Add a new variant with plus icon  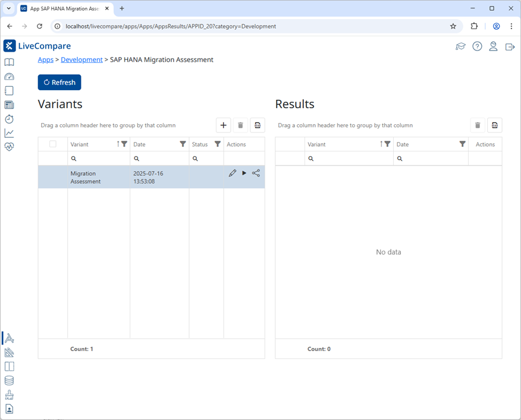click(224, 125)
